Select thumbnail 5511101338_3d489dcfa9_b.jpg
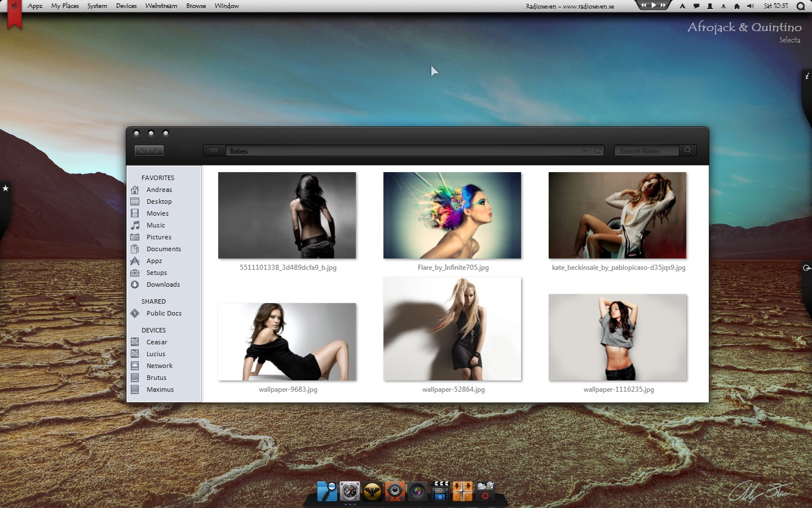 coord(287,215)
